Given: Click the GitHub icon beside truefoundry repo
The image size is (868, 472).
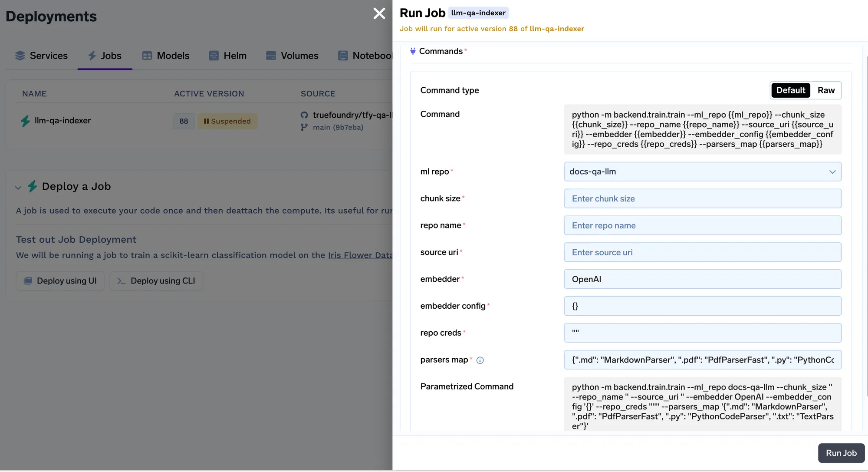Looking at the screenshot, I should tap(304, 115).
